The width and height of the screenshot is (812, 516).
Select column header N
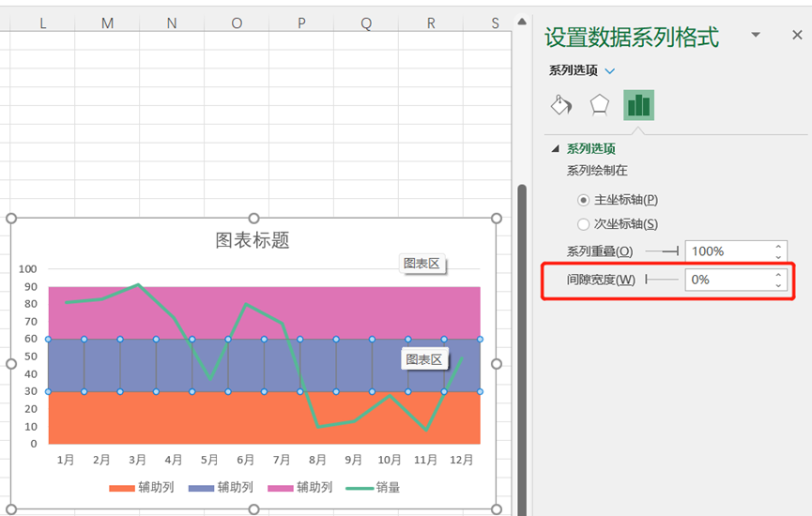[172, 23]
